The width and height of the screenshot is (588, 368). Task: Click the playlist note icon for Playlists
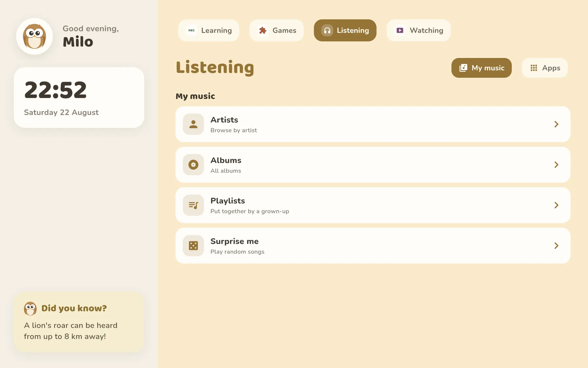point(193,205)
